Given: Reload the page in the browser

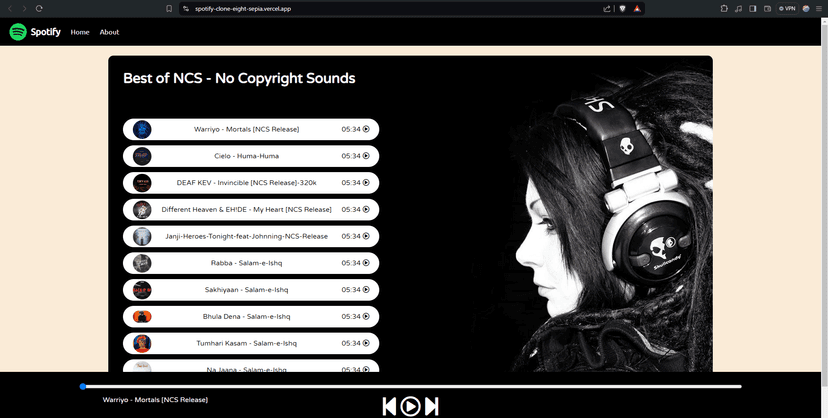Looking at the screenshot, I should (39, 8).
